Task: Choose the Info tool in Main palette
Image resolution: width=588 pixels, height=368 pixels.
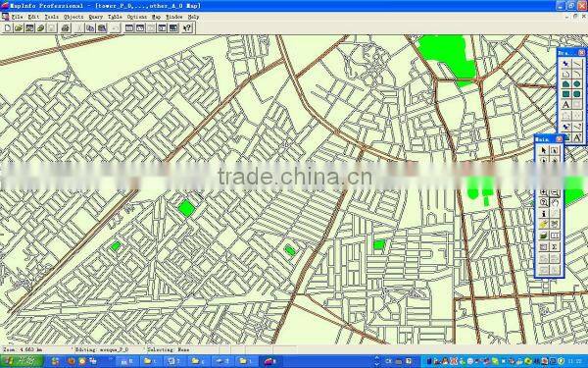Action: [x=543, y=214]
